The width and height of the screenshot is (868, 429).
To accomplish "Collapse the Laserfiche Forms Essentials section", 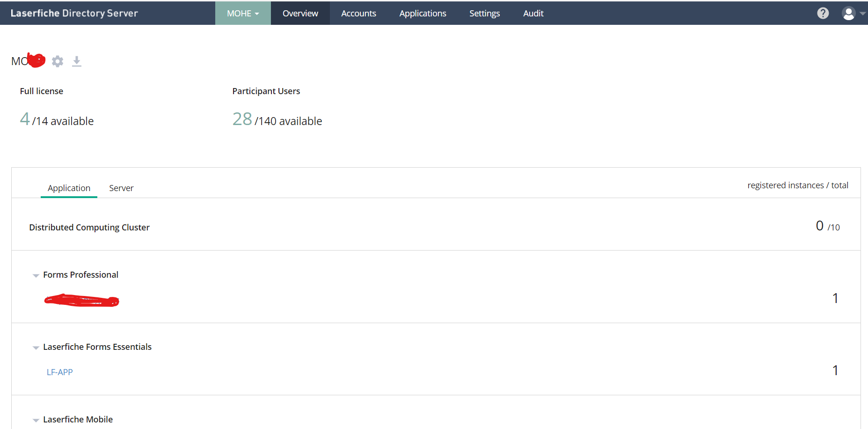I will [x=36, y=348].
